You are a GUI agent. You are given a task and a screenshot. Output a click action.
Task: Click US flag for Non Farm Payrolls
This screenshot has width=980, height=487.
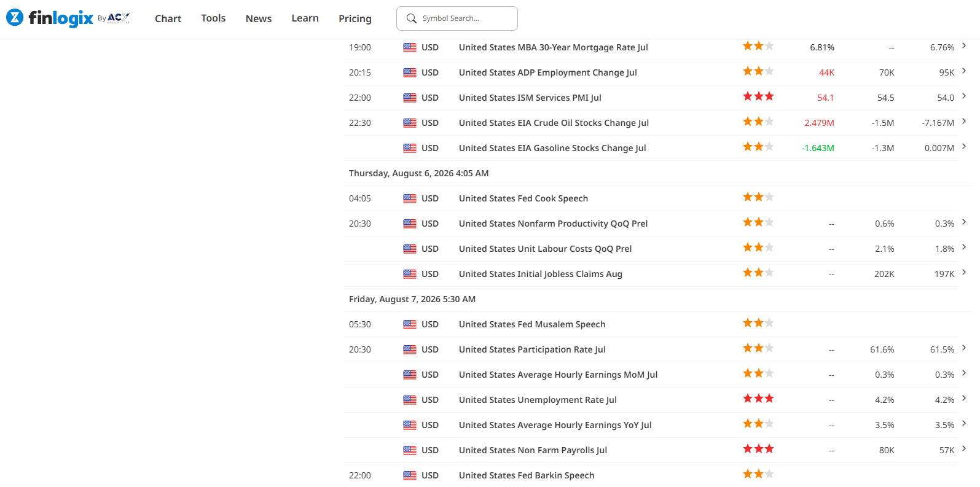pyautogui.click(x=410, y=450)
